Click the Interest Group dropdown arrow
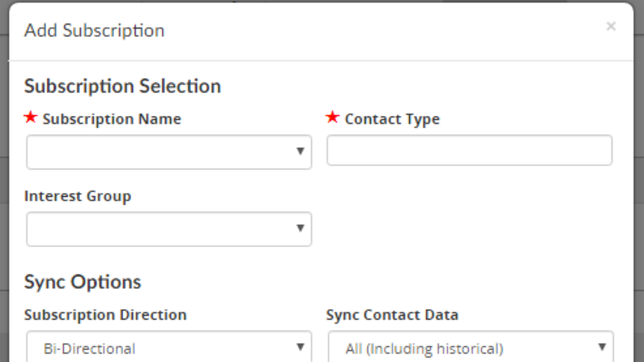The width and height of the screenshot is (644, 362). tap(301, 228)
